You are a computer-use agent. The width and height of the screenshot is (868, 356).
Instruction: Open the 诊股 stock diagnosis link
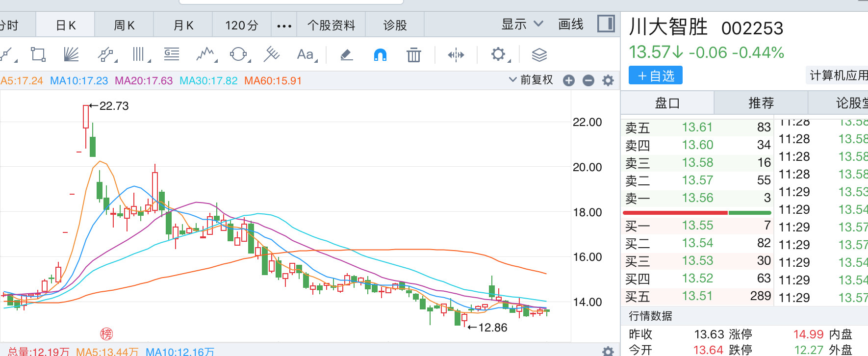[395, 25]
